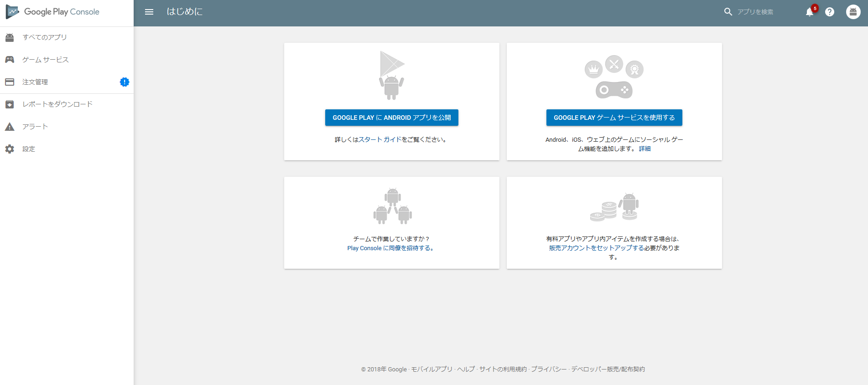Click the チームで作業していますか？ text
This screenshot has height=385, width=868.
tap(392, 239)
